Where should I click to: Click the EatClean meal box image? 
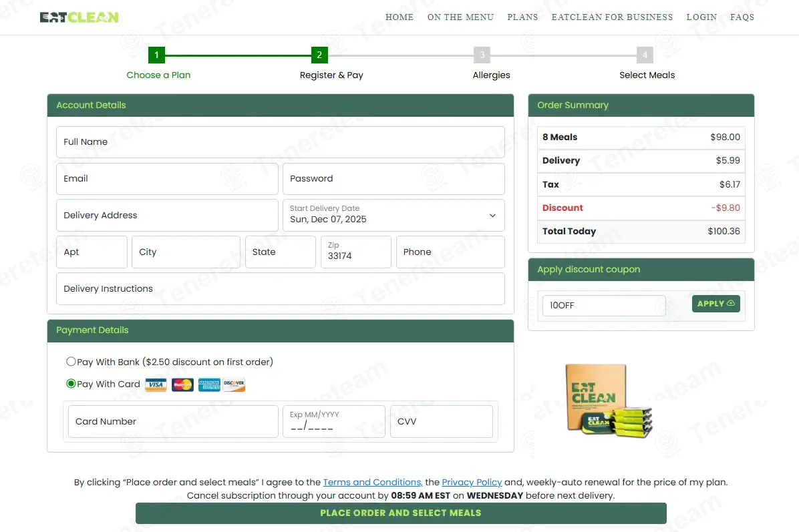click(609, 401)
